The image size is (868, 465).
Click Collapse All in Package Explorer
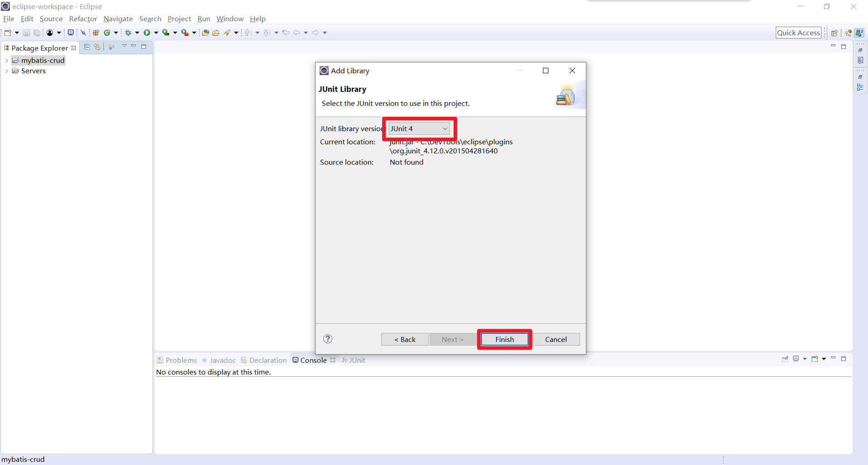pos(87,47)
